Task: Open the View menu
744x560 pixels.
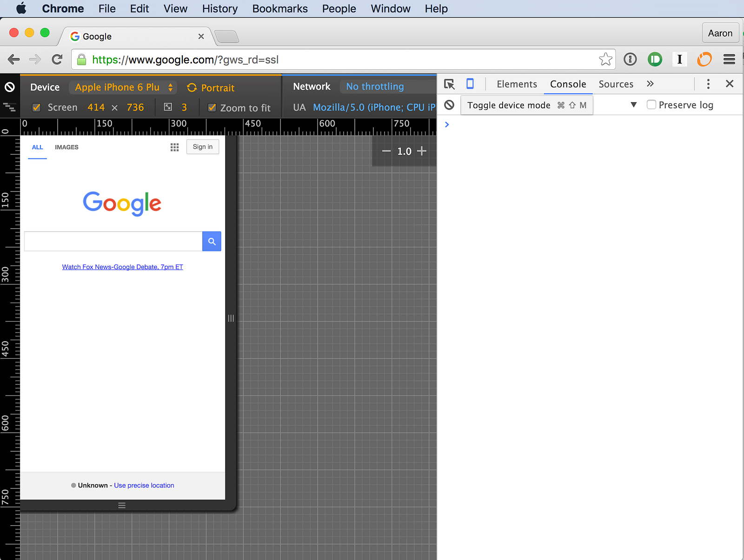Action: click(x=175, y=8)
